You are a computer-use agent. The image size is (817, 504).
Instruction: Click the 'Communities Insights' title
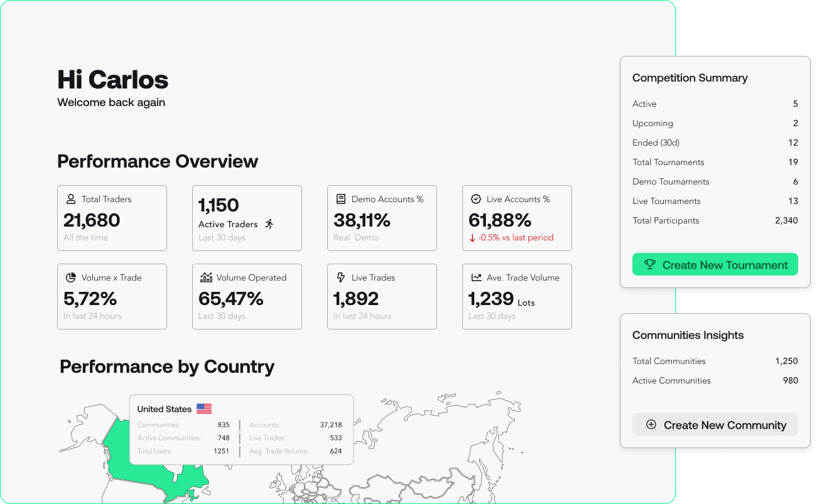point(688,335)
